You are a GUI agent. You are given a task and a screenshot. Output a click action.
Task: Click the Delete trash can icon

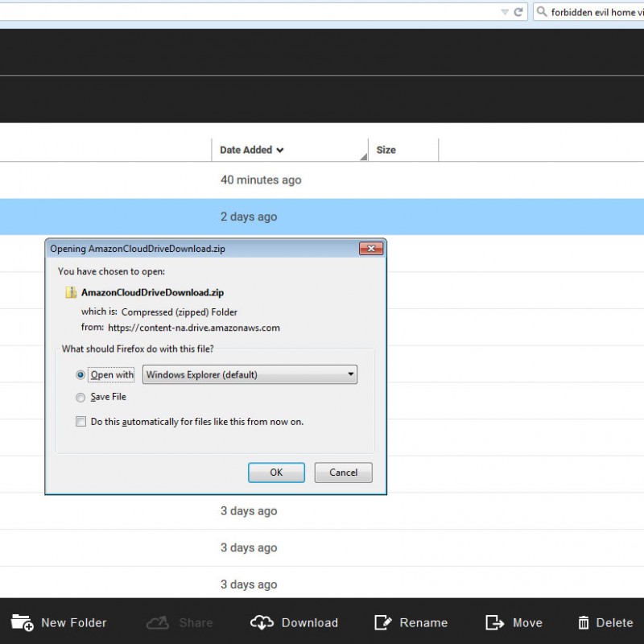584,622
